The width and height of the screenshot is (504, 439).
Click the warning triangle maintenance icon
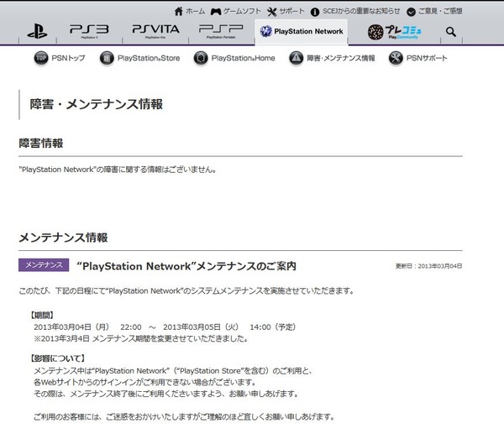tap(296, 58)
